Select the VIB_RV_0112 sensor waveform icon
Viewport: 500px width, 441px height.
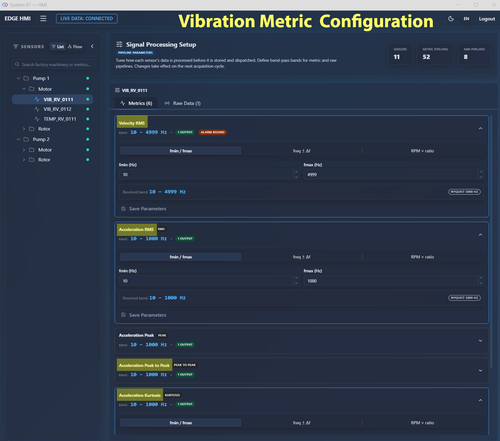pos(37,109)
